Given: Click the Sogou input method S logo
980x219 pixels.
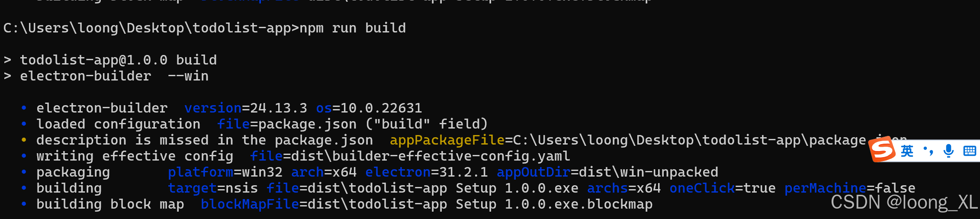Looking at the screenshot, I should click(x=882, y=150).
